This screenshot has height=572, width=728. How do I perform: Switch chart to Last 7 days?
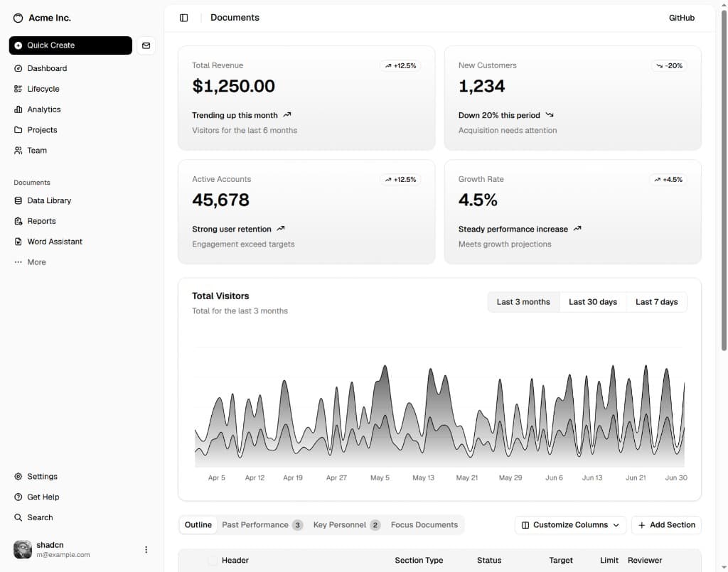(x=656, y=302)
